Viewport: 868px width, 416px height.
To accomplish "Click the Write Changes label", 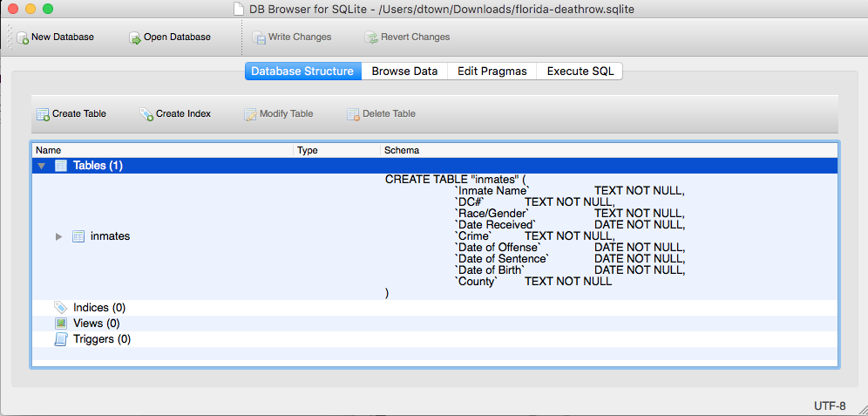I will click(300, 38).
